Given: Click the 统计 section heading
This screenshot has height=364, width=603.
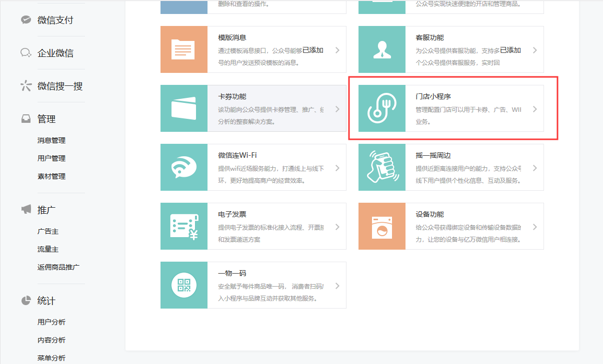Looking at the screenshot, I should click(46, 301).
